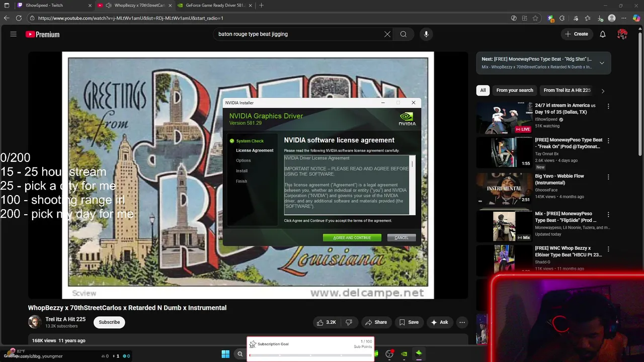Open the browser tab actions menu icon
This screenshot has height=362, width=644.
pos(7,6)
